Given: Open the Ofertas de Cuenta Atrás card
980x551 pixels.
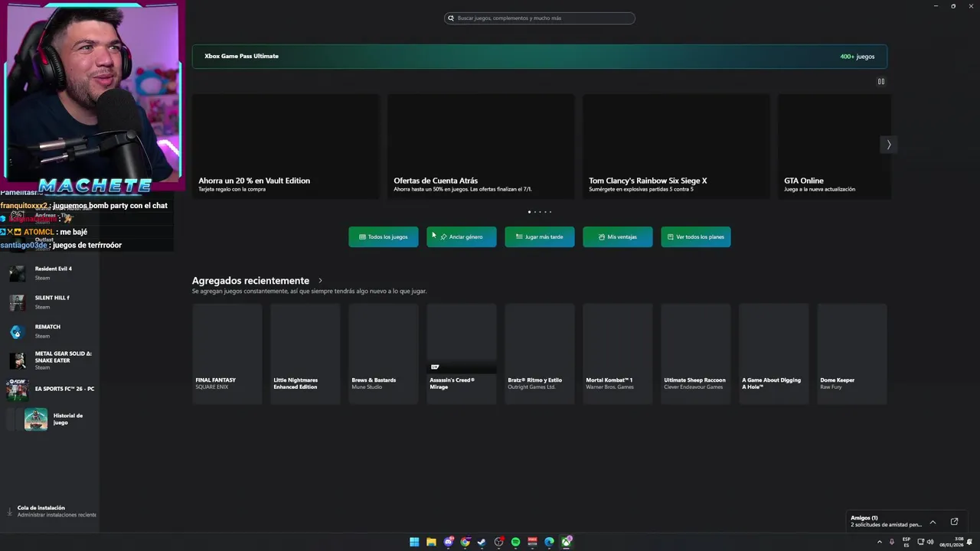Looking at the screenshot, I should 481,146.
